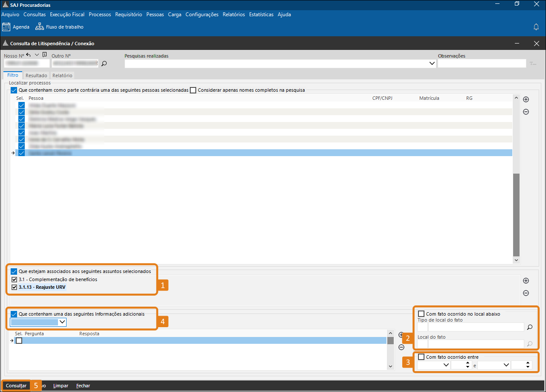Image resolution: width=546 pixels, height=392 pixels.
Task: Expand the Pesquisas realizadas dropdown
Action: pos(431,64)
